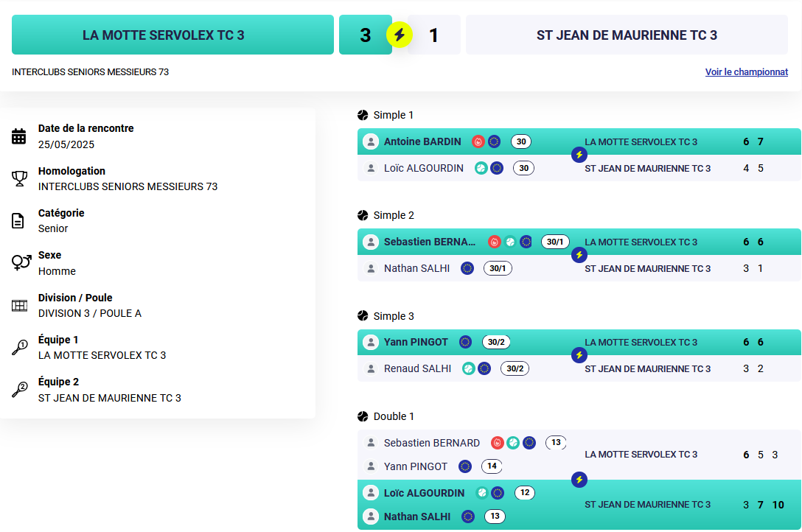Click the ranking badge 12 of Loïc ALGOURDIN

(x=525, y=493)
